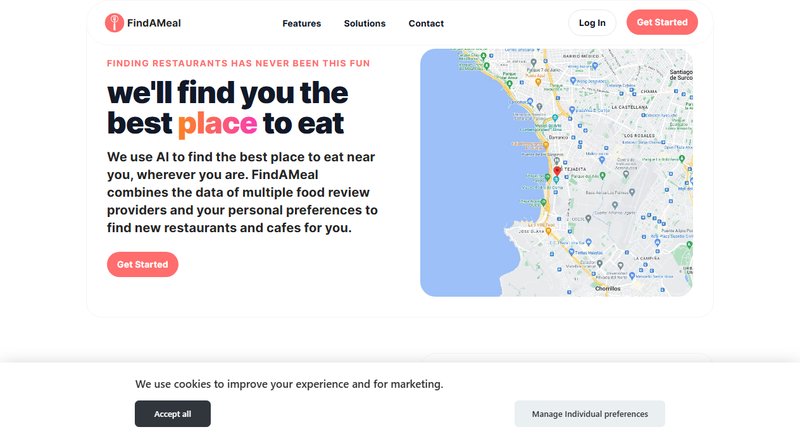Click the La Castellana label on the map
Screen dimensions: 800x446
(x=630, y=107)
